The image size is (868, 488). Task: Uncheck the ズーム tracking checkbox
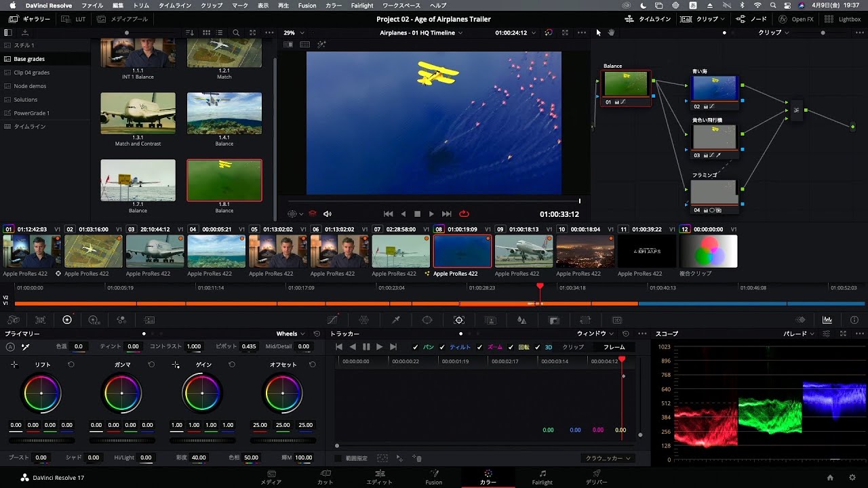(x=480, y=347)
